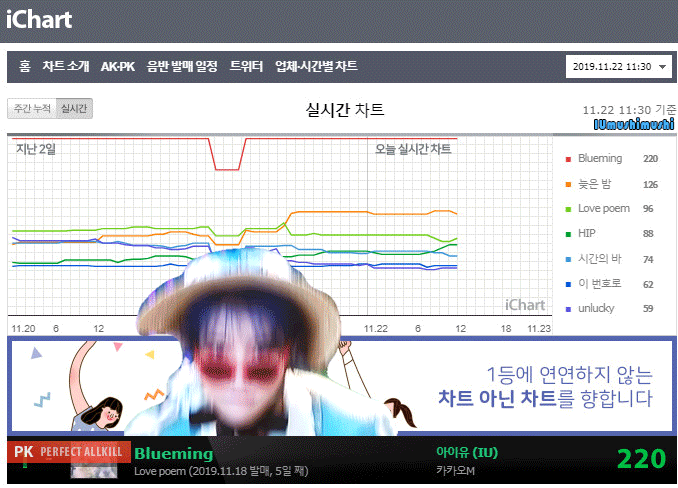Click the 시간의 바 legend label
This screenshot has width=678, height=488.
coord(600,258)
